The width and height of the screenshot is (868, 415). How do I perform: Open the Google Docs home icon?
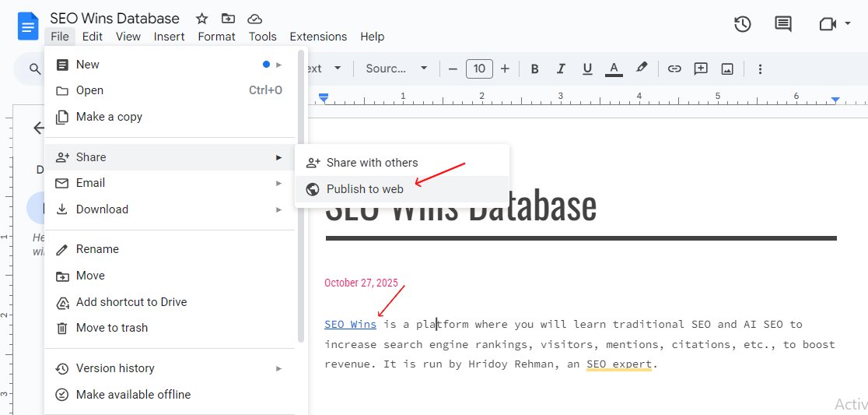coord(28,26)
